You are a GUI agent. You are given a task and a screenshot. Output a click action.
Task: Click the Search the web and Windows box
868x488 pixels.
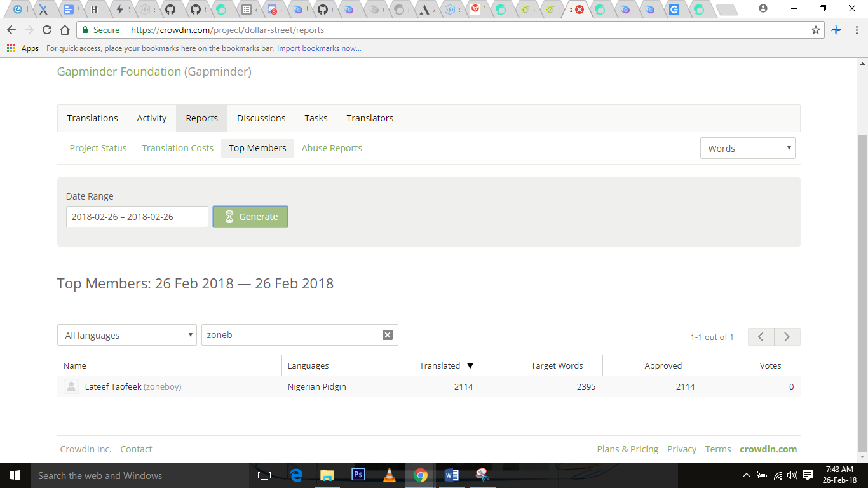[x=139, y=475]
